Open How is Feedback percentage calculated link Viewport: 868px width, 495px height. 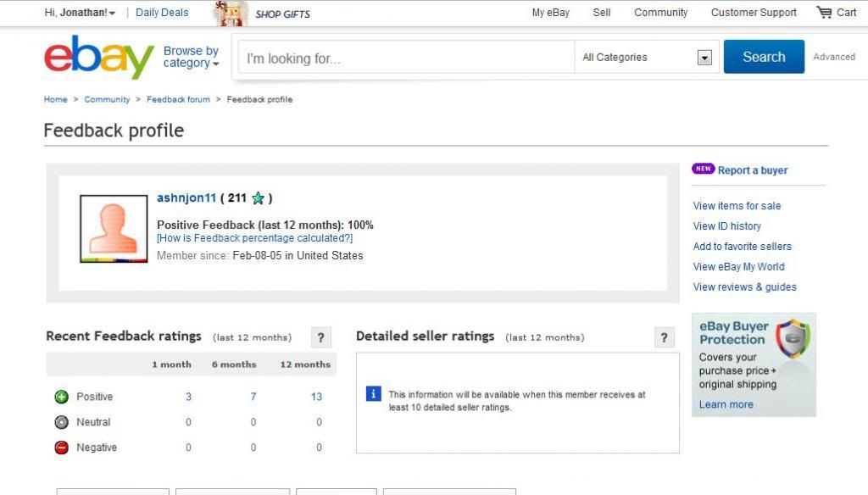[254, 238]
